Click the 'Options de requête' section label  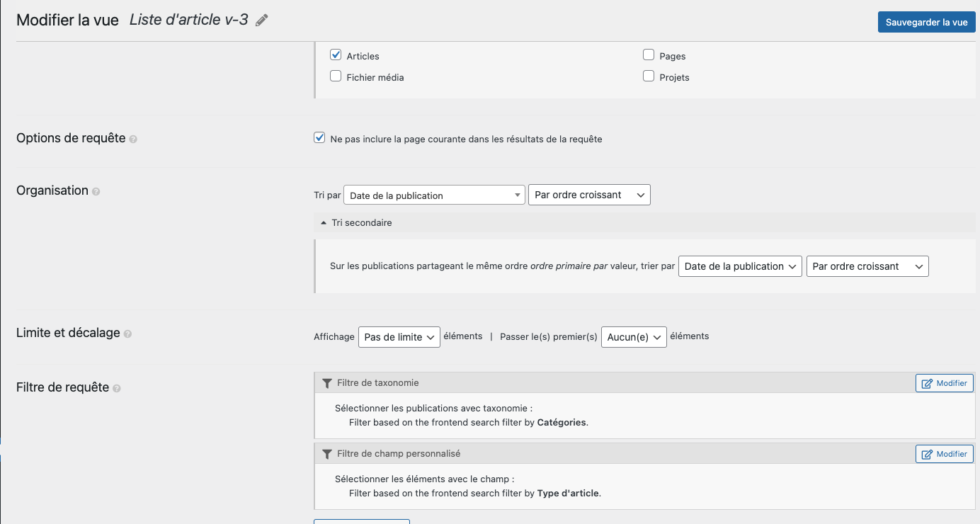click(71, 138)
